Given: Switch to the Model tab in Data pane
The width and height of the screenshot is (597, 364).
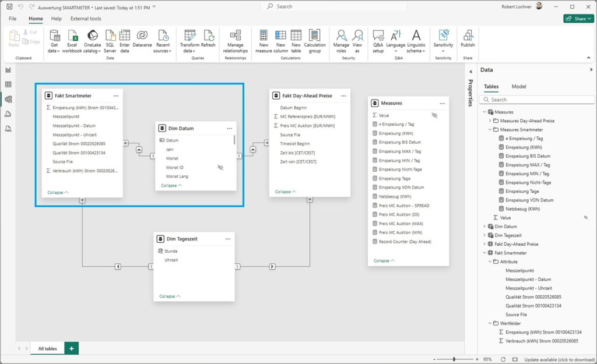Looking at the screenshot, I should [518, 86].
